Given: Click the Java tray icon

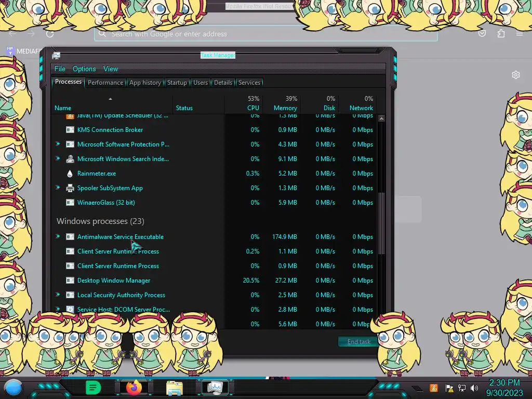Looking at the screenshot, I should point(434,388).
